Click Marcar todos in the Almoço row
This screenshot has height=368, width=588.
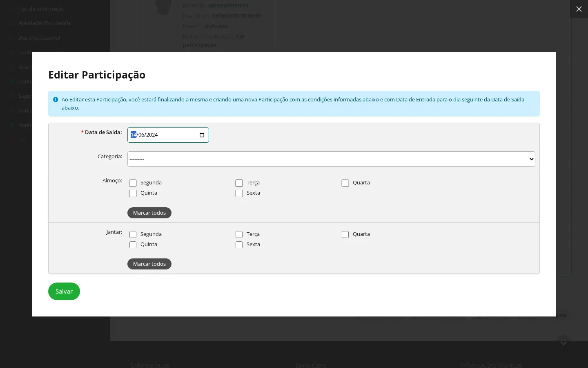pyautogui.click(x=149, y=213)
